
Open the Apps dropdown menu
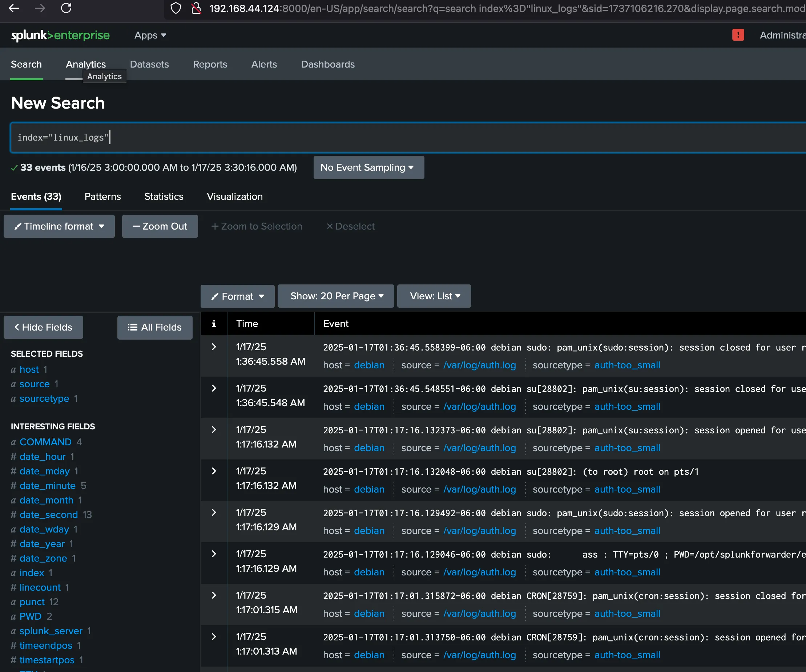pyautogui.click(x=150, y=35)
